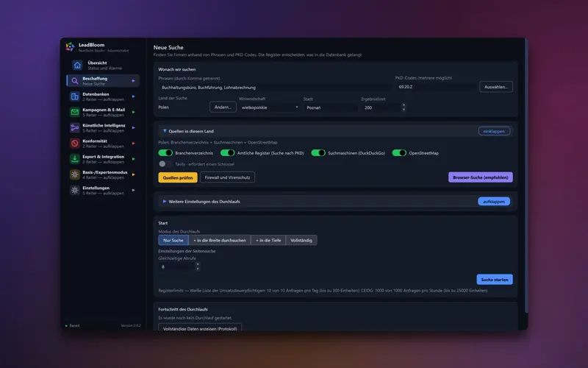Expand Einstellungen with its arrow
This screenshot has height=368, width=588.
tap(133, 191)
